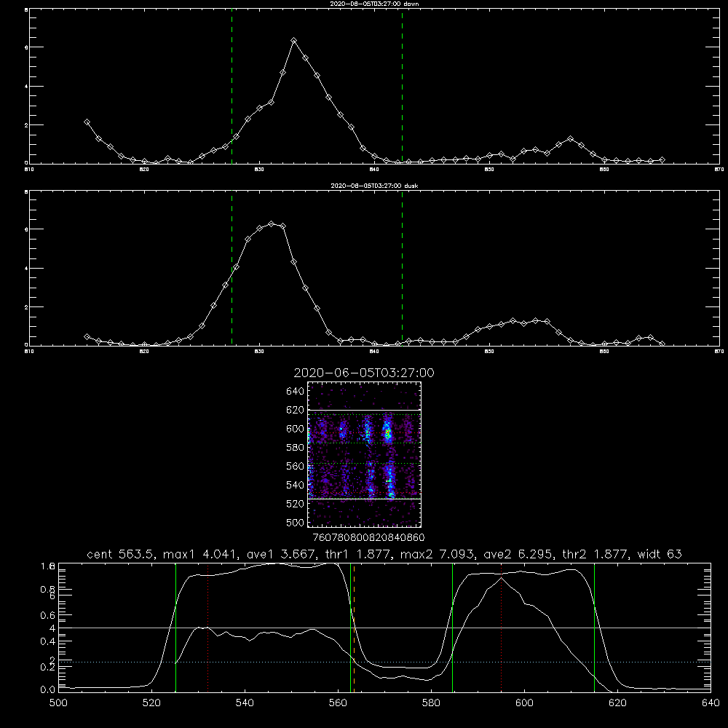
Task: Select the right green dashed line in dusk plot
Action: click(x=402, y=269)
